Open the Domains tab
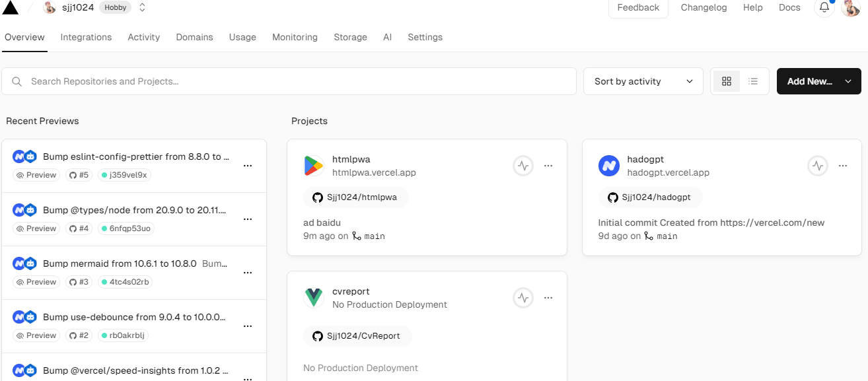The image size is (868, 381). [194, 37]
